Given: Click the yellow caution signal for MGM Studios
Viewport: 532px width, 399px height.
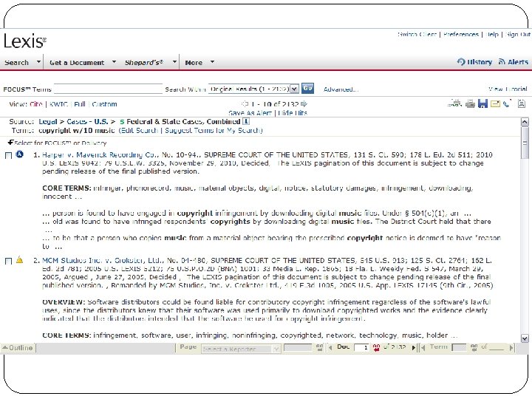Looking at the screenshot, I should point(20,260).
